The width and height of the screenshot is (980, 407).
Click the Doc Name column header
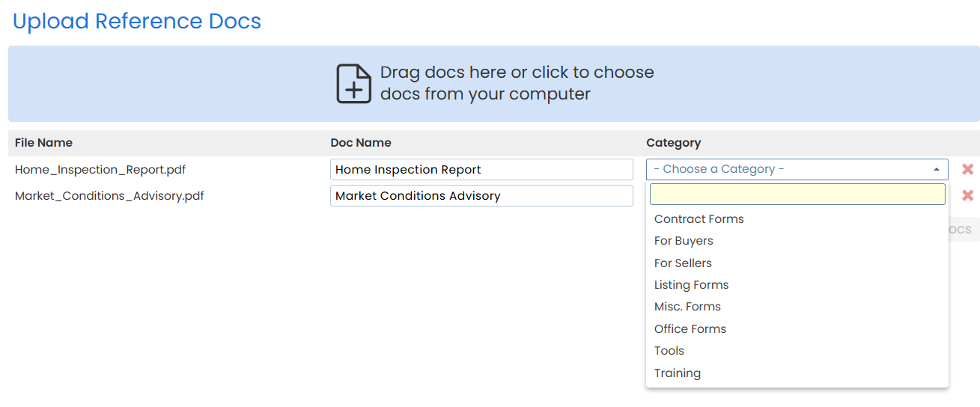pos(361,143)
